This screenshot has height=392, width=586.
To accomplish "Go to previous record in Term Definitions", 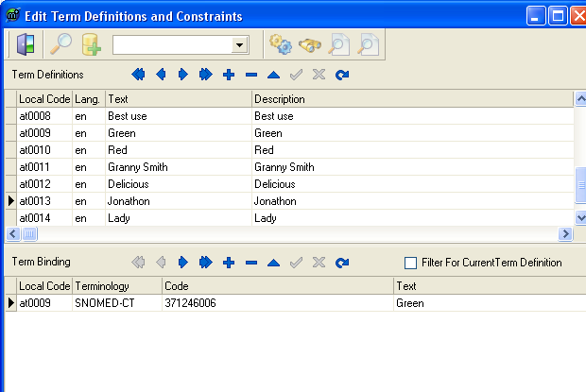I will pyautogui.click(x=161, y=75).
